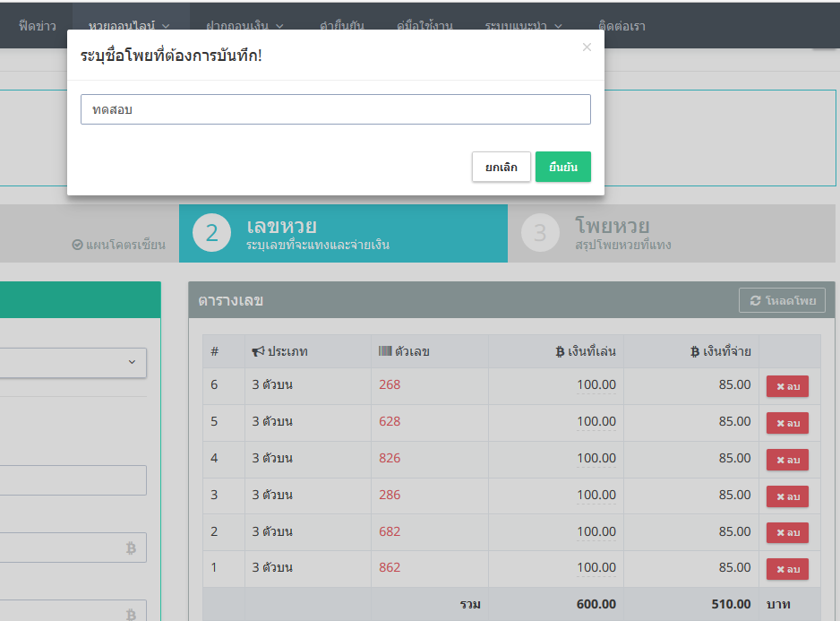Viewport: 840px width, 621px height.
Task: Delete row 4 with number 826
Action: tap(787, 460)
